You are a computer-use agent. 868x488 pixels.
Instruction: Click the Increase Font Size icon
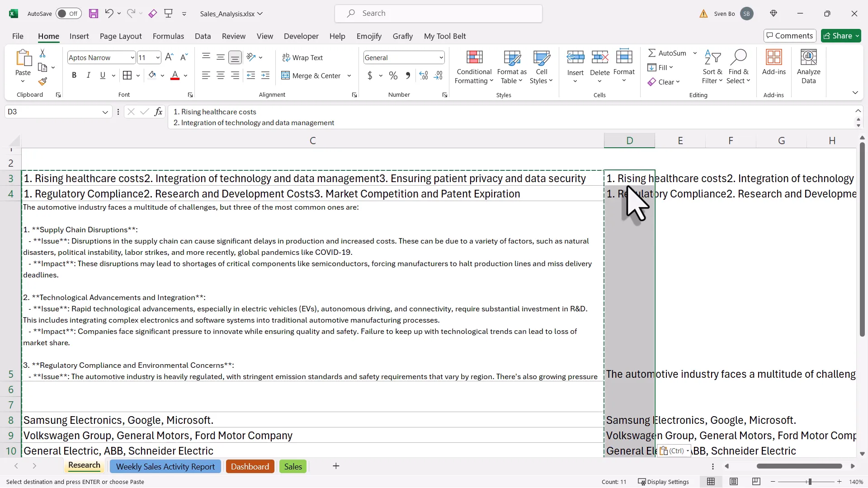coord(169,57)
